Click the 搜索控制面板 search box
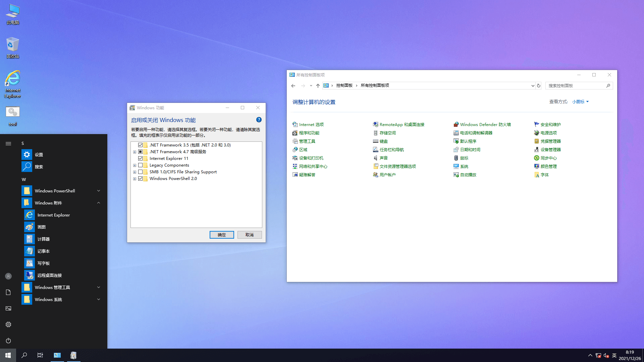644x362 pixels. coord(576,85)
